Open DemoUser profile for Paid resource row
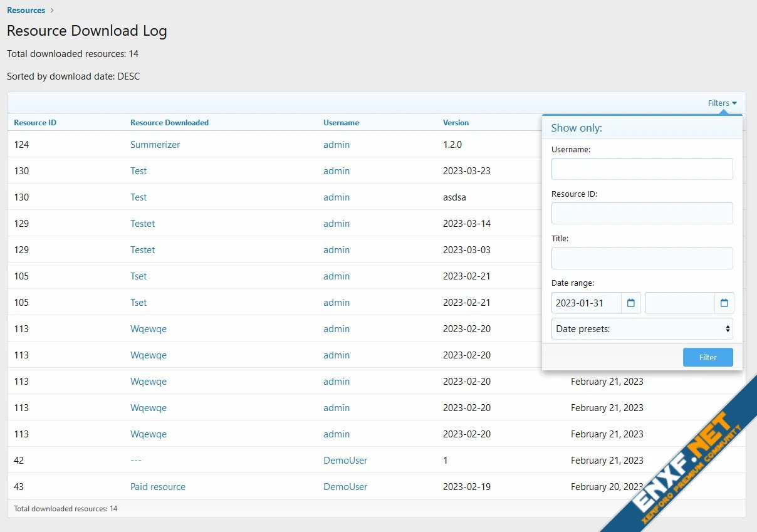The width and height of the screenshot is (757, 532). [345, 487]
